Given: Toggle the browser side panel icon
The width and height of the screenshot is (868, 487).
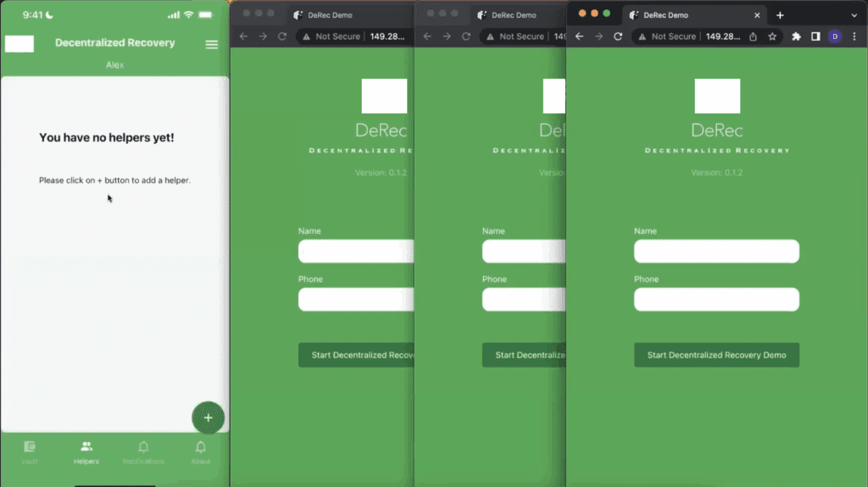Looking at the screenshot, I should (x=815, y=36).
